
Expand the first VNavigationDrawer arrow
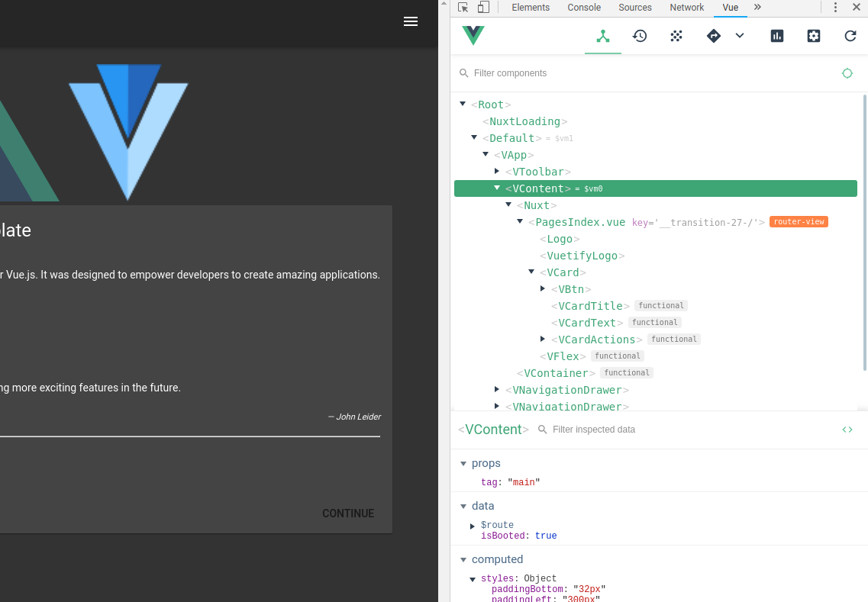(497, 389)
